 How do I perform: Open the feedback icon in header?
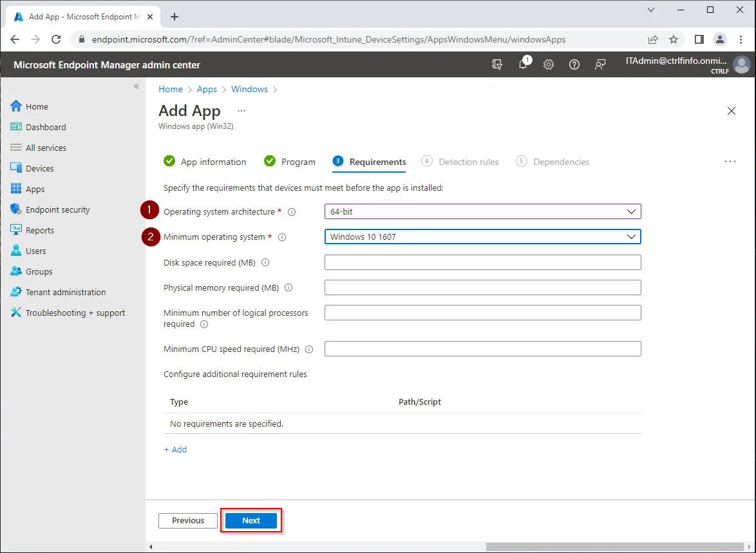tap(600, 64)
